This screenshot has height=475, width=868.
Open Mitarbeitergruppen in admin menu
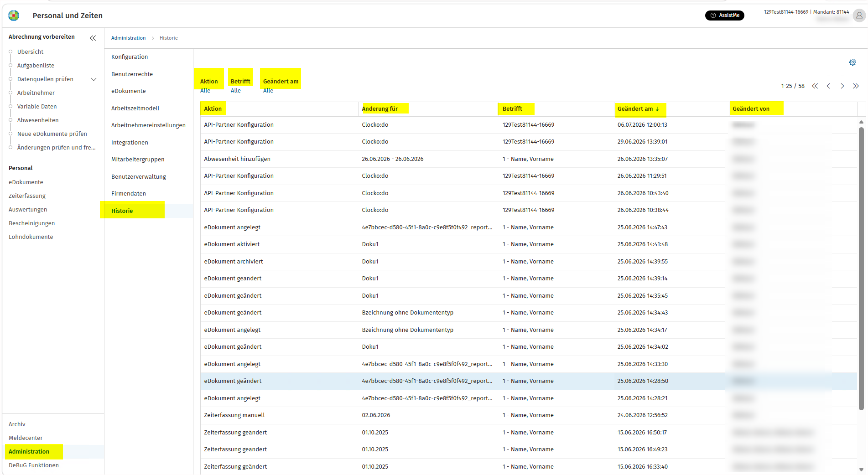[x=138, y=160]
